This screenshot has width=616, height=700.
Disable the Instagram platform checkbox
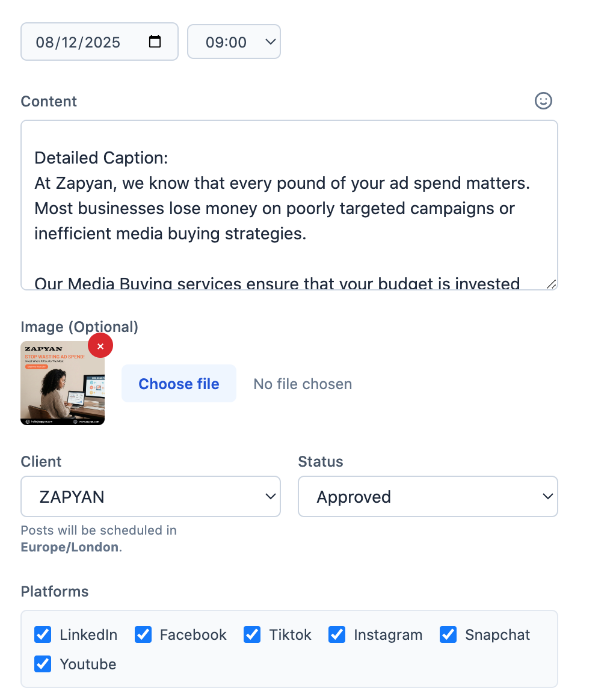pyautogui.click(x=337, y=634)
